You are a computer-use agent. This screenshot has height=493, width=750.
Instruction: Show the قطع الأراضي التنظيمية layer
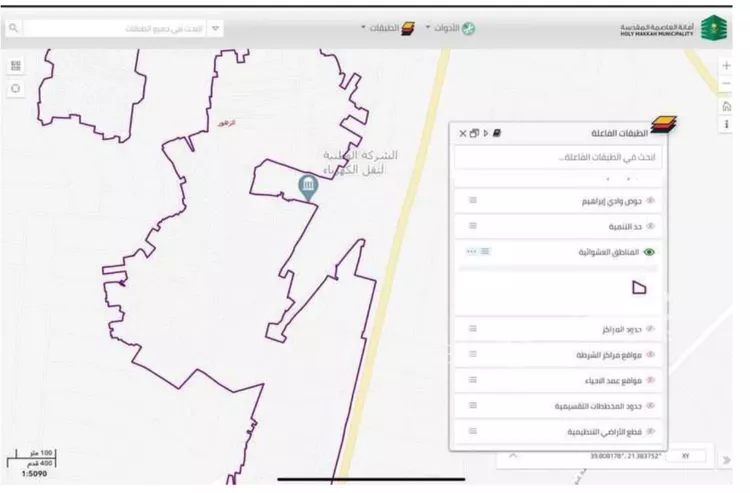(650, 431)
